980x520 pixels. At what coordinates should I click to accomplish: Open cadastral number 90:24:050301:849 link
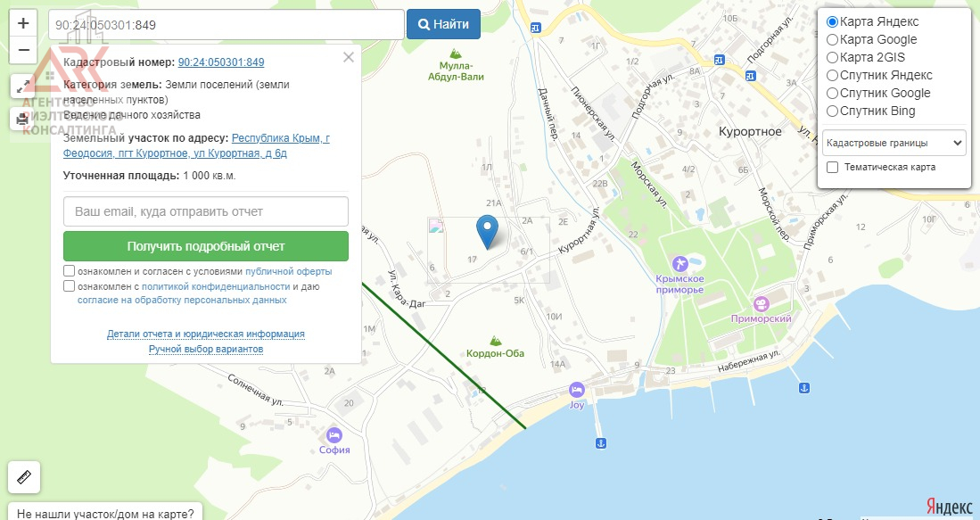pyautogui.click(x=221, y=62)
